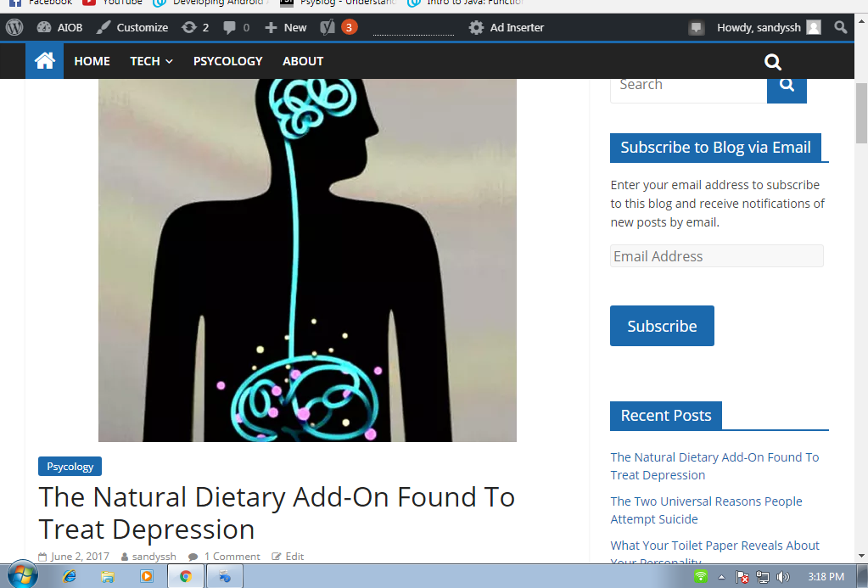This screenshot has width=868, height=588.
Task: Open Howdy, sandyssh account menu
Action: click(x=769, y=27)
